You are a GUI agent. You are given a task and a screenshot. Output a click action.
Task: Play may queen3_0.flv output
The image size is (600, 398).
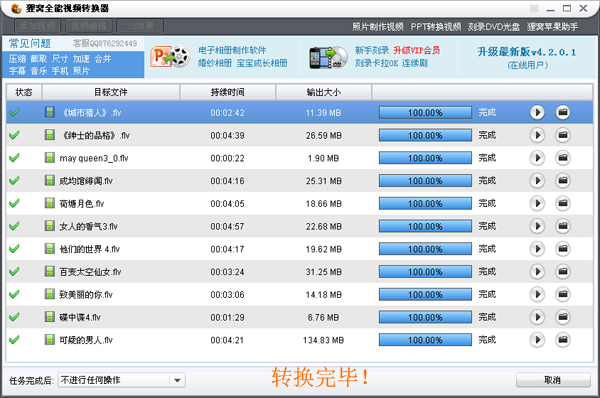[537, 158]
